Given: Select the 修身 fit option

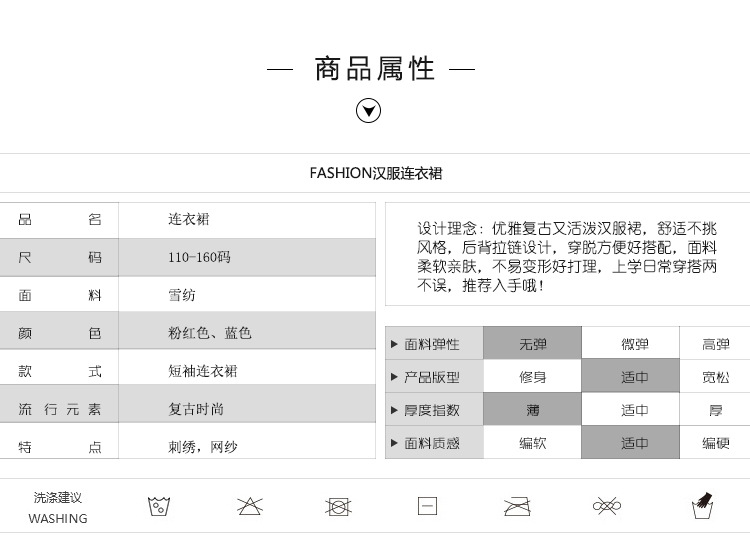Looking at the screenshot, I should (532, 377).
